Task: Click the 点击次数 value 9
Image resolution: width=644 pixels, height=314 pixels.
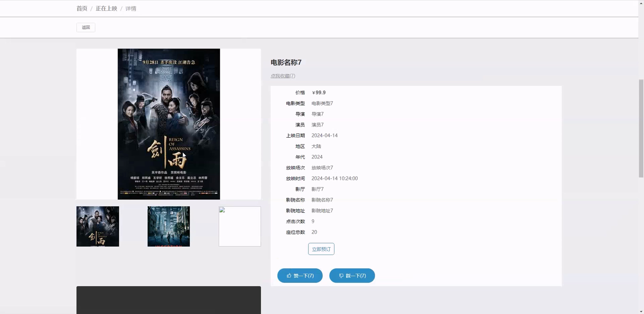Action: (x=313, y=221)
